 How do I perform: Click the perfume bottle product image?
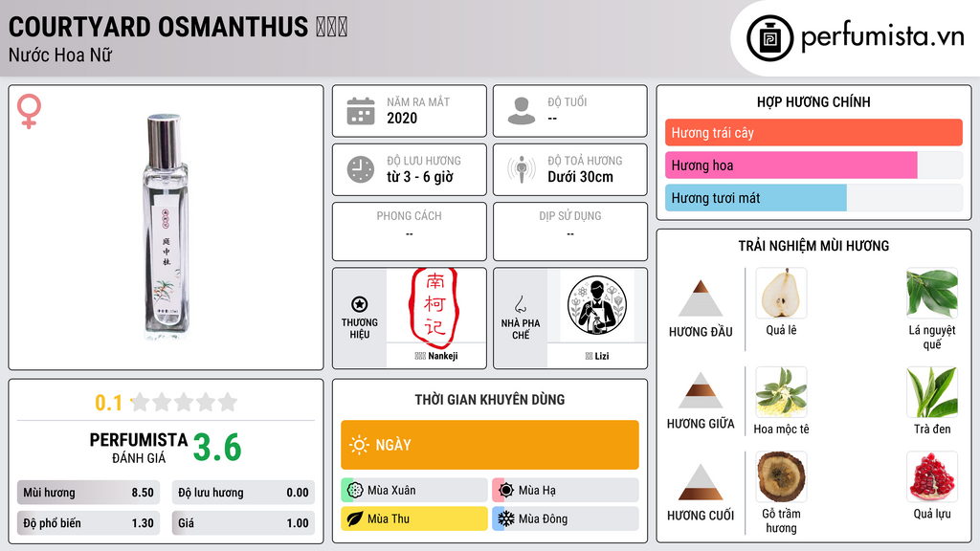point(165,227)
